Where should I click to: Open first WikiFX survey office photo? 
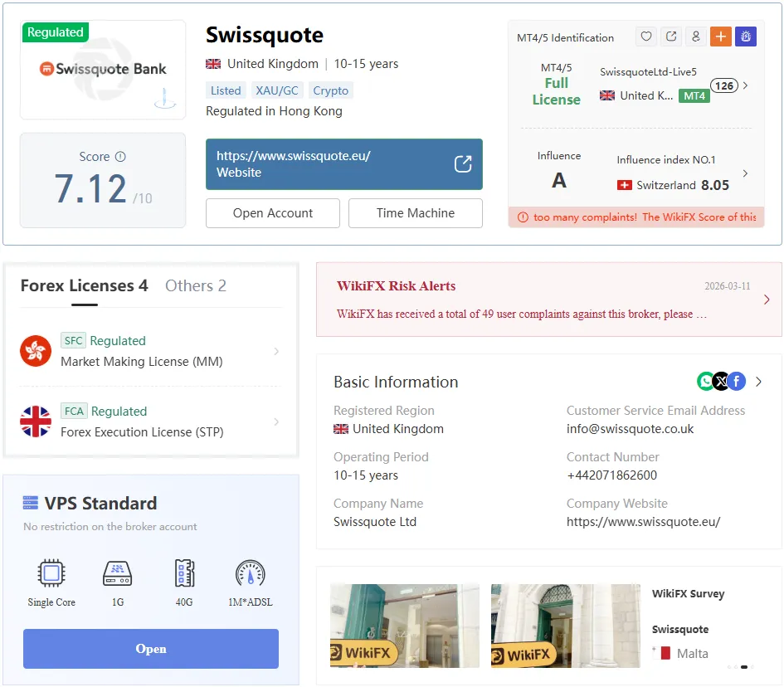coord(405,626)
